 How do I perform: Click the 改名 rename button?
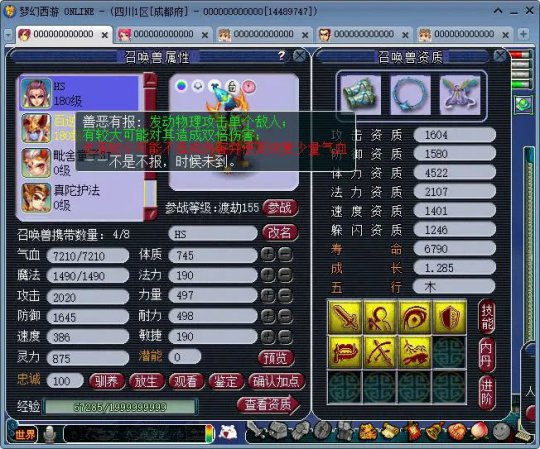click(280, 232)
